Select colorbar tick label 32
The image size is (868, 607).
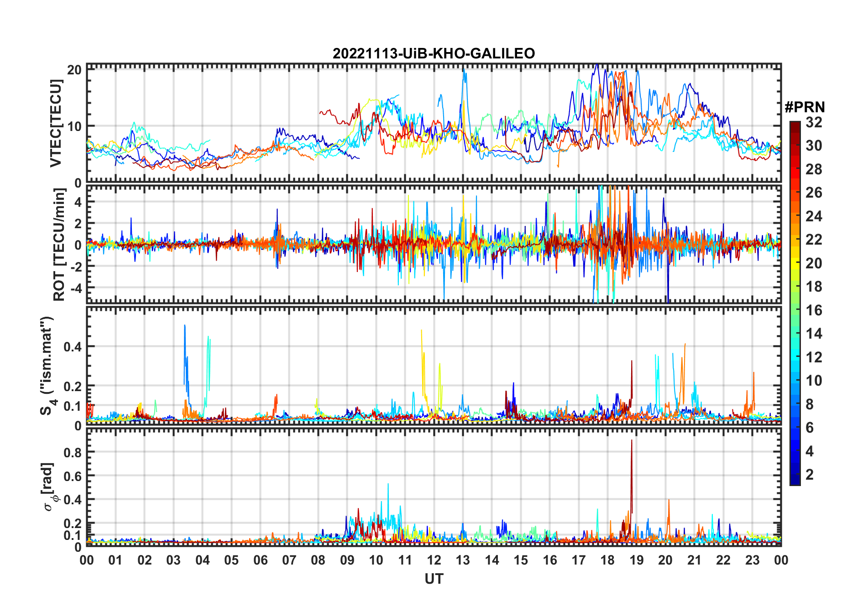(814, 122)
